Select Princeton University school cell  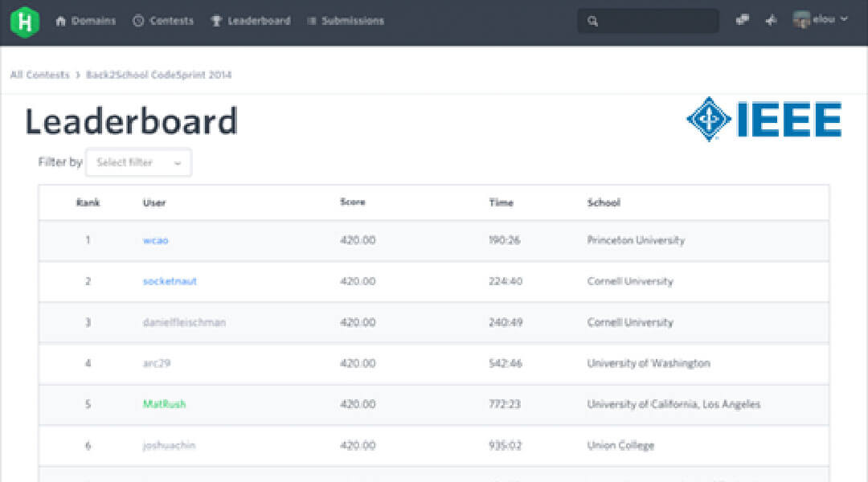point(636,240)
